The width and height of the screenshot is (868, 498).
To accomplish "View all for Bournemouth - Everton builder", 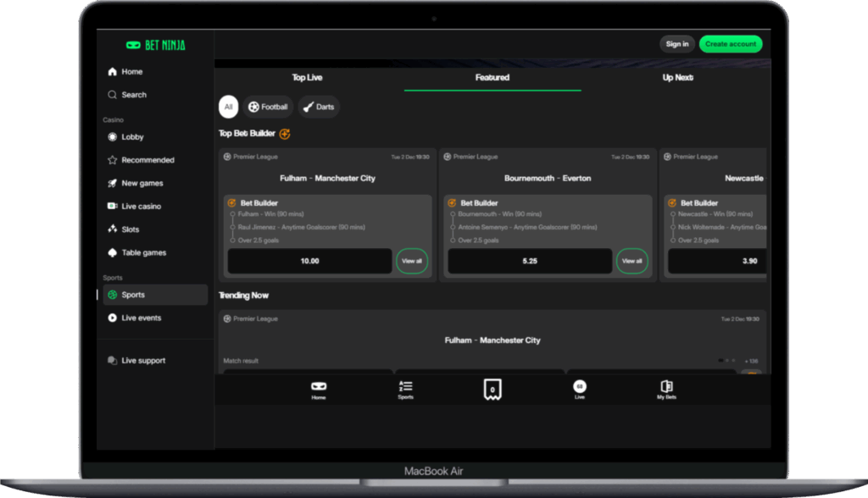I will click(x=632, y=261).
